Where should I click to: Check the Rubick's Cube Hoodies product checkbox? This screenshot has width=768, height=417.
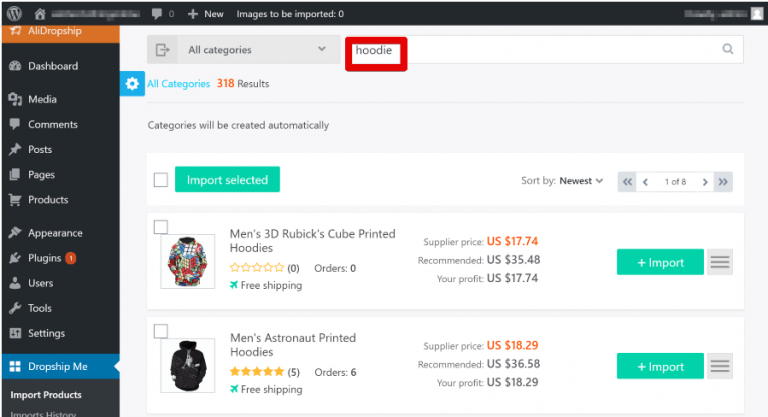[161, 227]
